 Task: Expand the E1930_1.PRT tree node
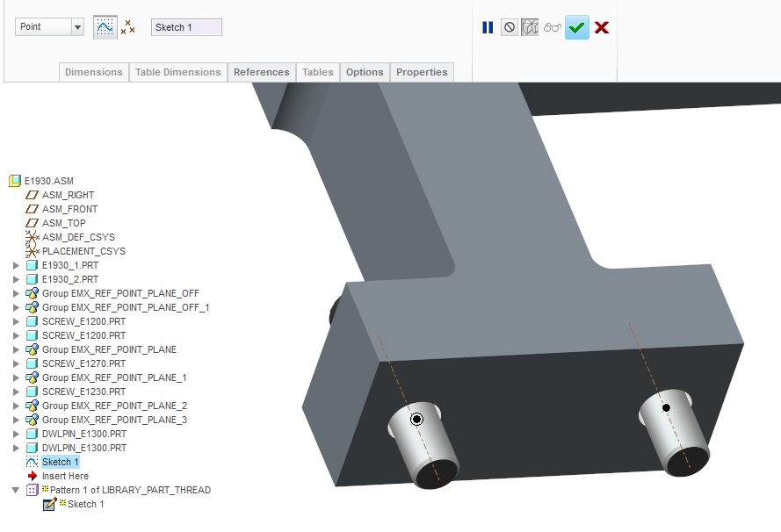click(16, 265)
